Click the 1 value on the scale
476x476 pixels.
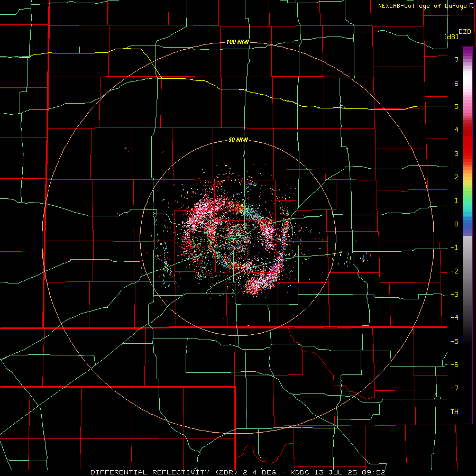tap(456, 200)
